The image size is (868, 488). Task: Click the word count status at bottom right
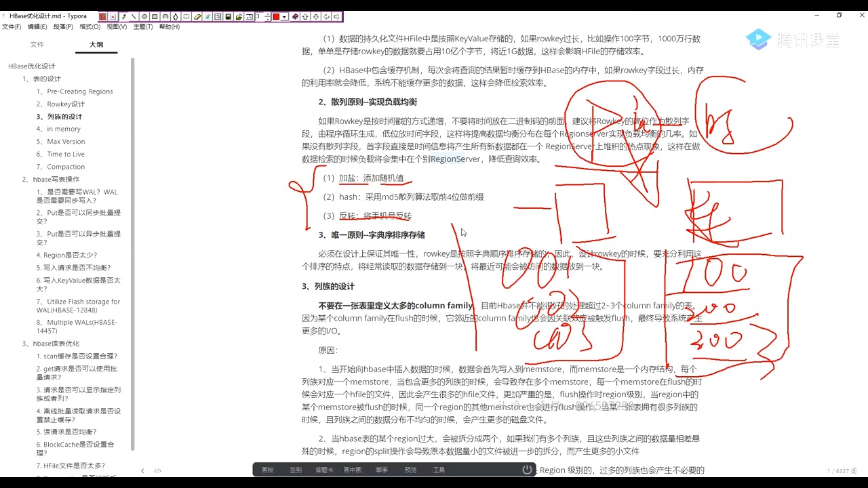point(842,471)
